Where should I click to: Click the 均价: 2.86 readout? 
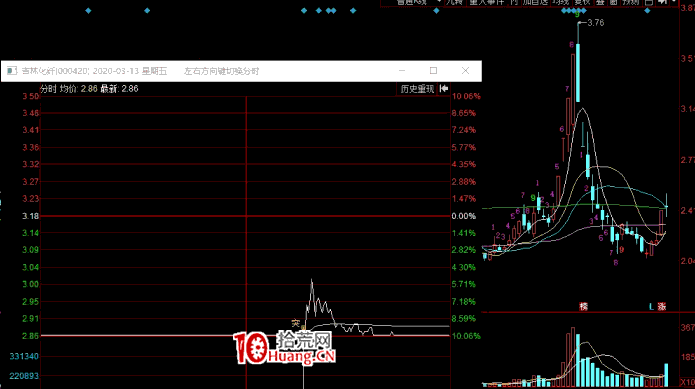(78, 89)
